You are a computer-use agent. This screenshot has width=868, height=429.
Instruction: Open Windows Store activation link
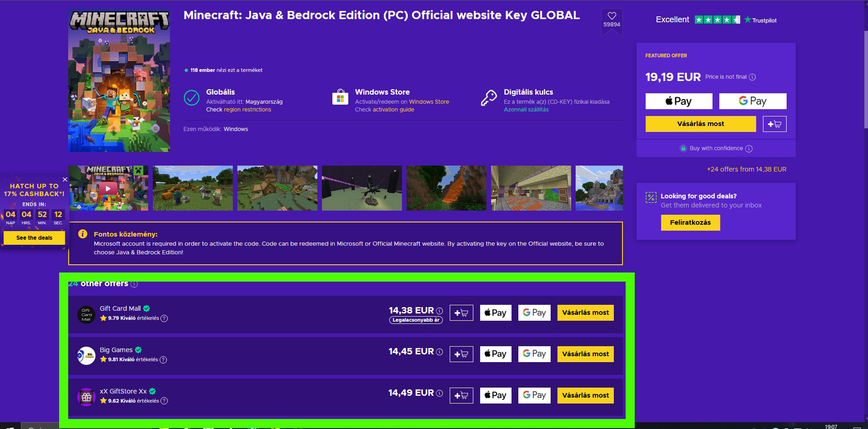(x=429, y=102)
